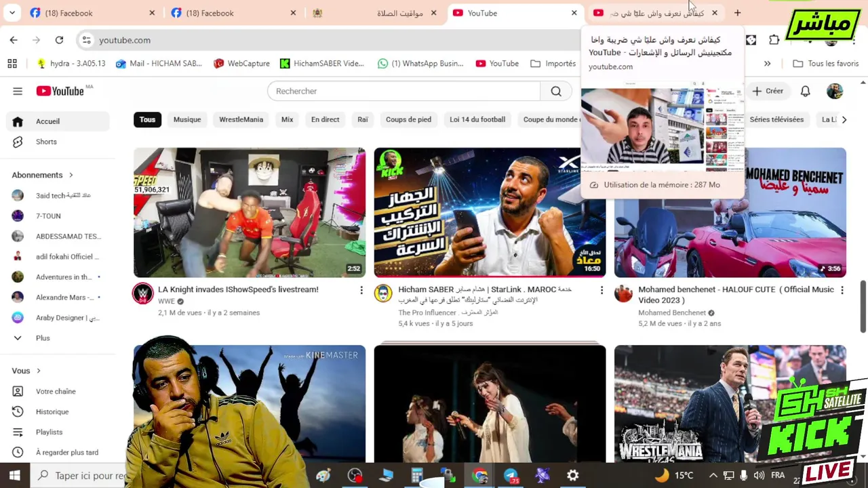
Task: Go to Accueil in sidebar
Action: tap(58, 121)
